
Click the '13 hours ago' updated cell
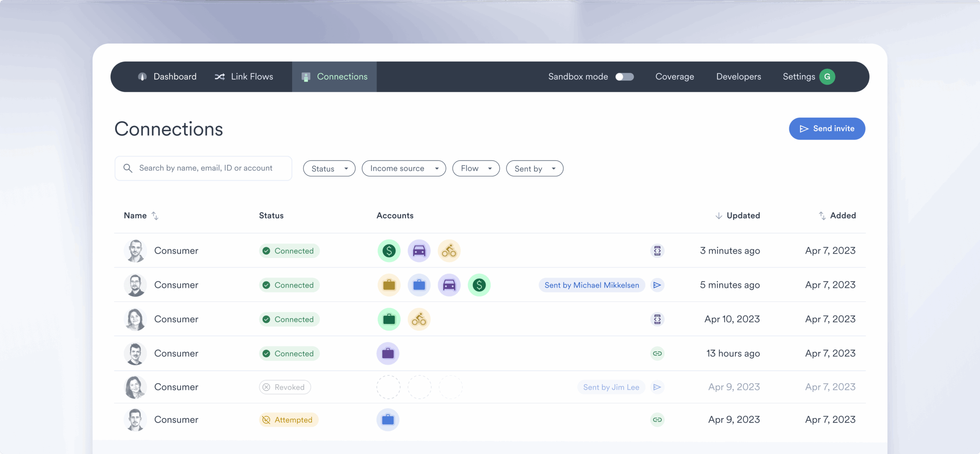(x=733, y=353)
